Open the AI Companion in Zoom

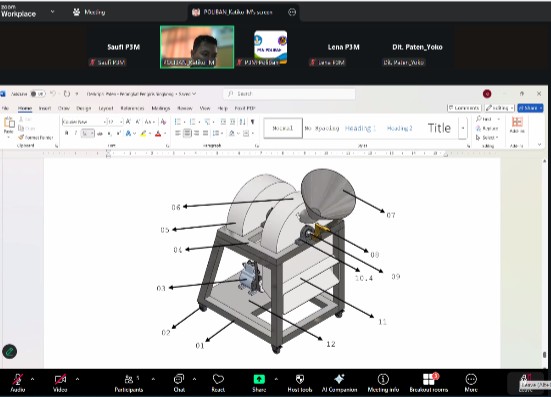coord(339,383)
